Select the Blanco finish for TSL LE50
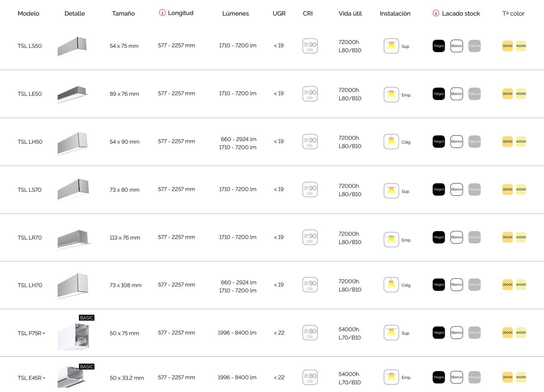Screen dimensions: 544x392 (x=457, y=94)
